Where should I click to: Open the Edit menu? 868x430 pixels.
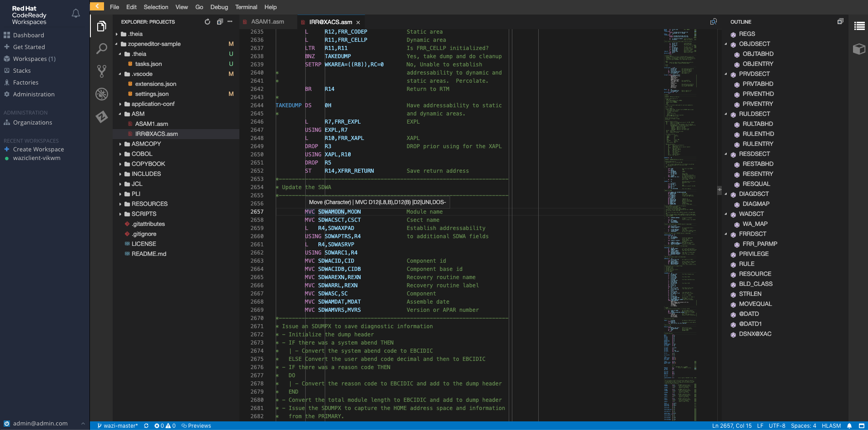[x=131, y=7]
